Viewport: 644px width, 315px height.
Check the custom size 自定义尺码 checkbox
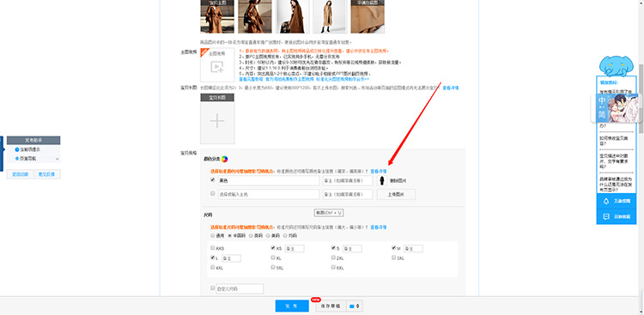click(212, 288)
